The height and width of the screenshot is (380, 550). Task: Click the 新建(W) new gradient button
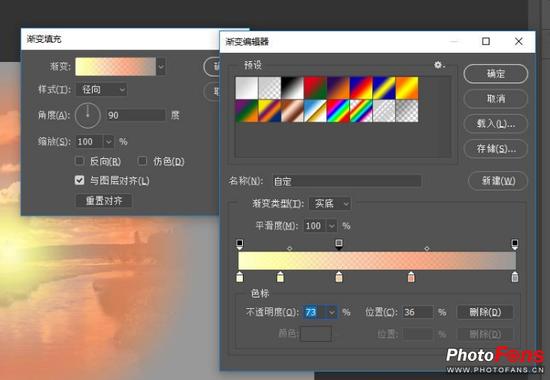498,181
